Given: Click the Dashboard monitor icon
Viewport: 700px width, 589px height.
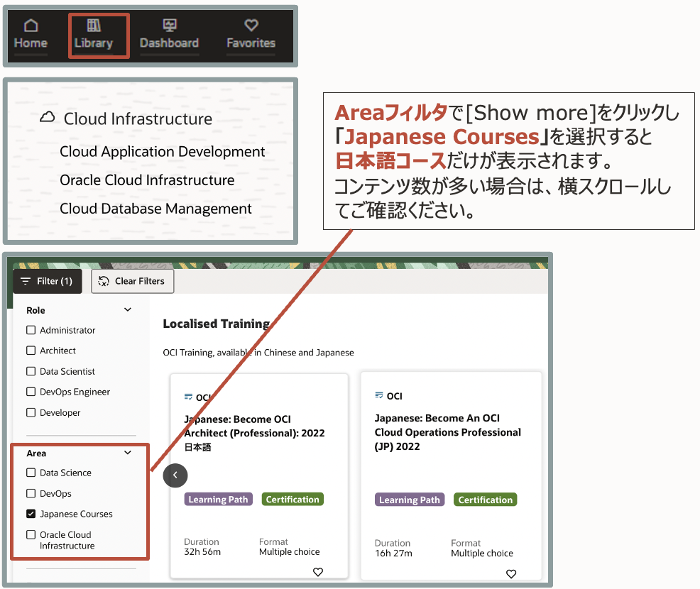Looking at the screenshot, I should click(x=170, y=26).
